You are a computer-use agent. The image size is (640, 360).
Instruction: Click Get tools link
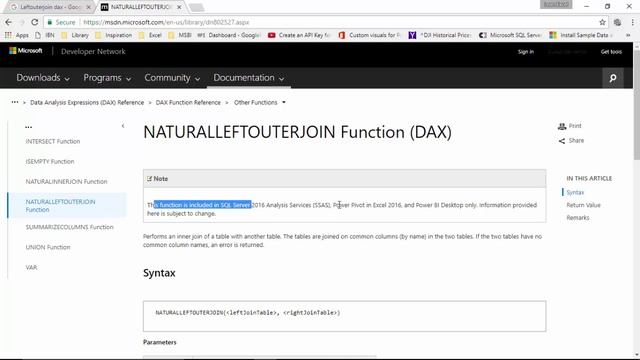coord(611,52)
